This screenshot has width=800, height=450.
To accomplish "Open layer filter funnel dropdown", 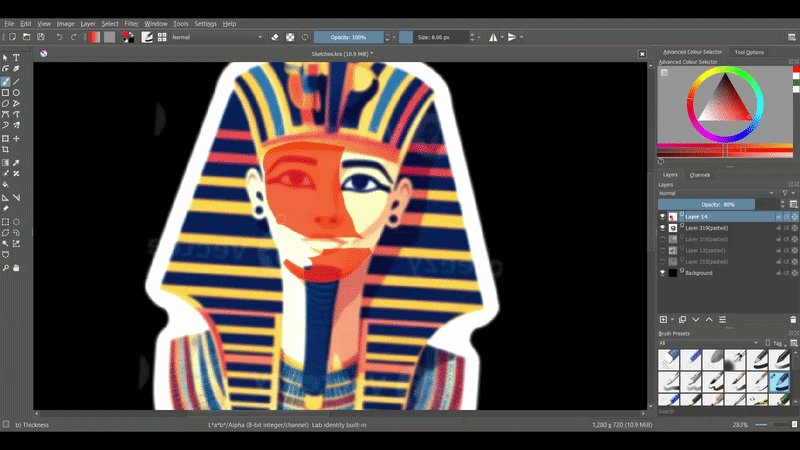I will (x=787, y=193).
